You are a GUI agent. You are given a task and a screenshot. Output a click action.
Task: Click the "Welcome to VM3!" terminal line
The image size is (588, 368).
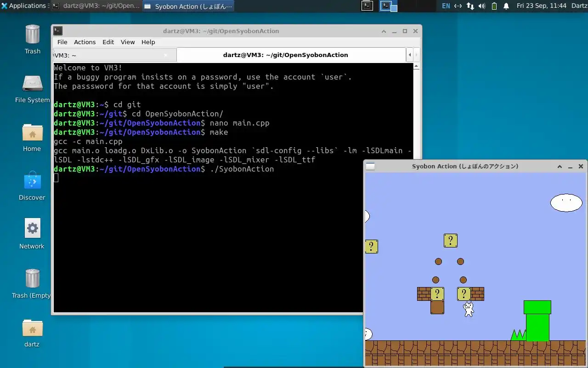88,68
